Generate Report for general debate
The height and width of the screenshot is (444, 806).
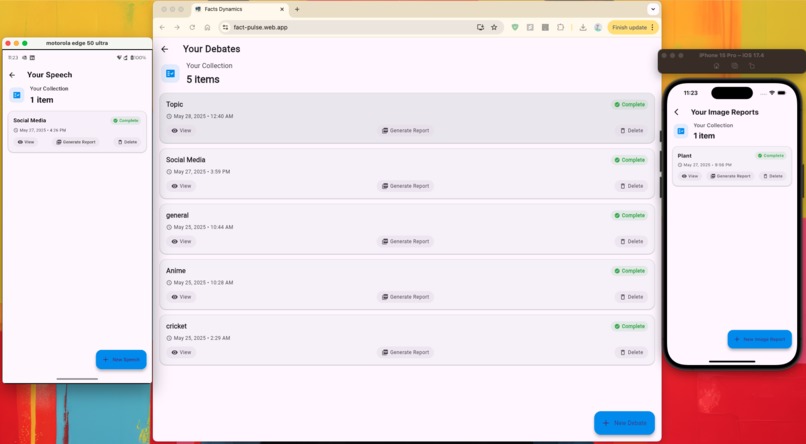[406, 242]
